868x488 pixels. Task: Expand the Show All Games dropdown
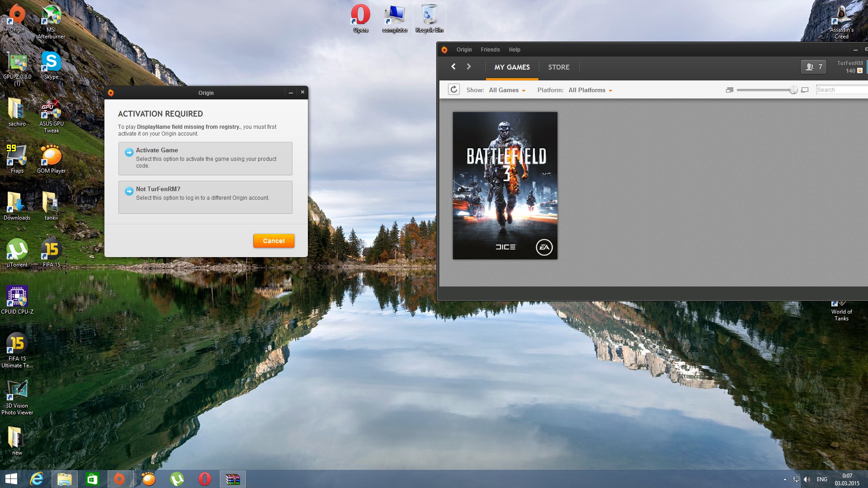[507, 90]
